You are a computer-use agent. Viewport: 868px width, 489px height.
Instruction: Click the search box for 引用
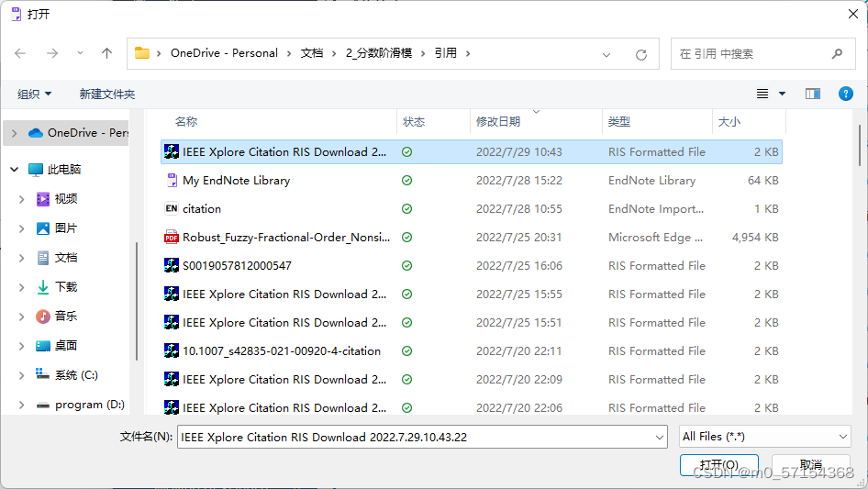pos(751,54)
